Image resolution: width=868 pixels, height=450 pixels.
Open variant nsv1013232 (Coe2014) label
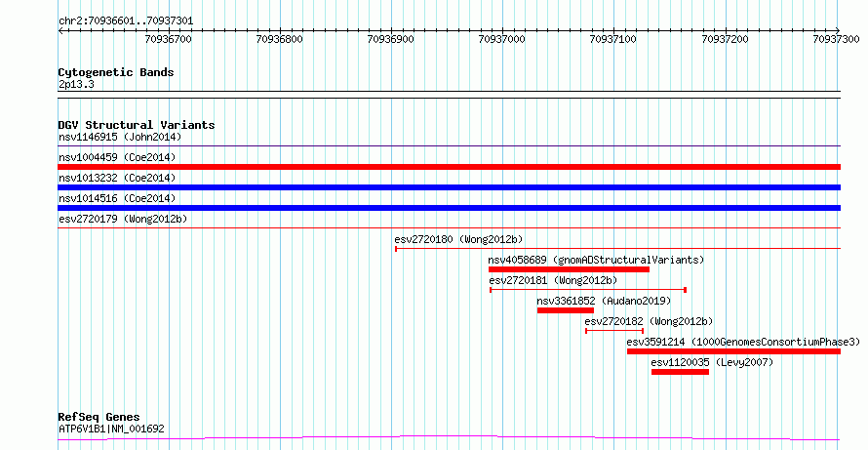point(117,178)
